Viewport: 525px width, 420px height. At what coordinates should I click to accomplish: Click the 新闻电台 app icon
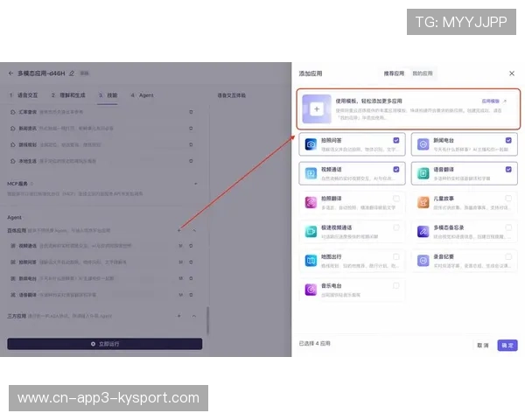[x=423, y=144]
